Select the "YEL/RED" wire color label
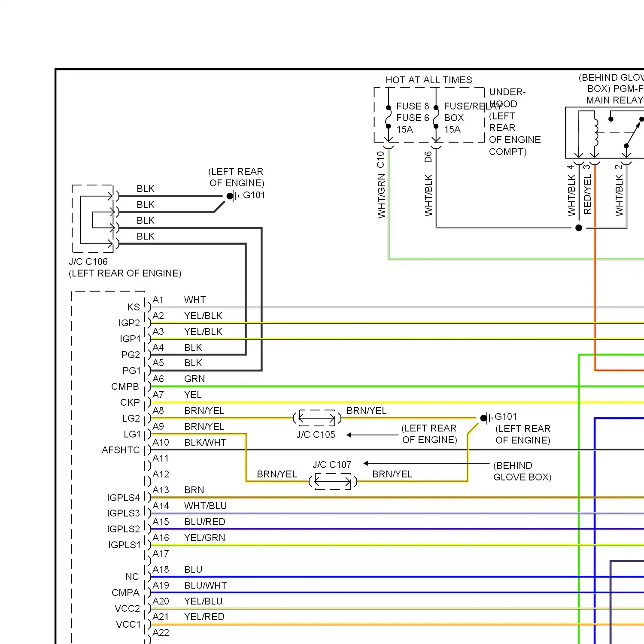644x644 pixels. pyautogui.click(x=204, y=617)
